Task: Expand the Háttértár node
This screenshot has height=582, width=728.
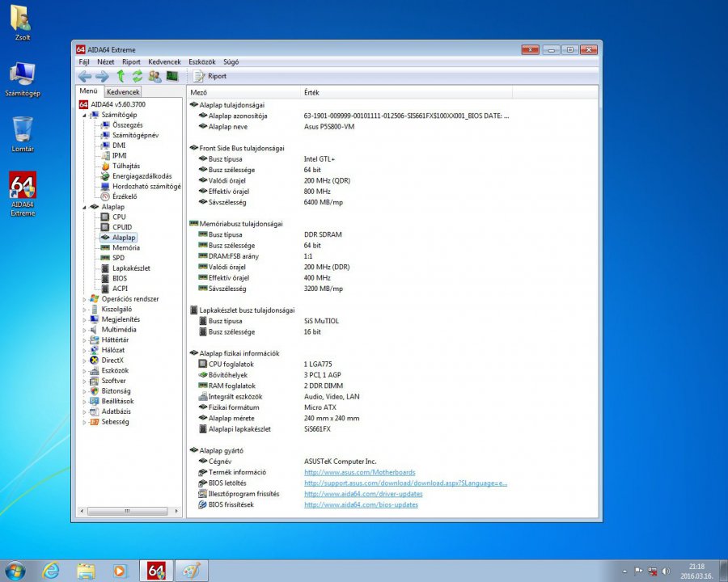Action: tap(84, 340)
